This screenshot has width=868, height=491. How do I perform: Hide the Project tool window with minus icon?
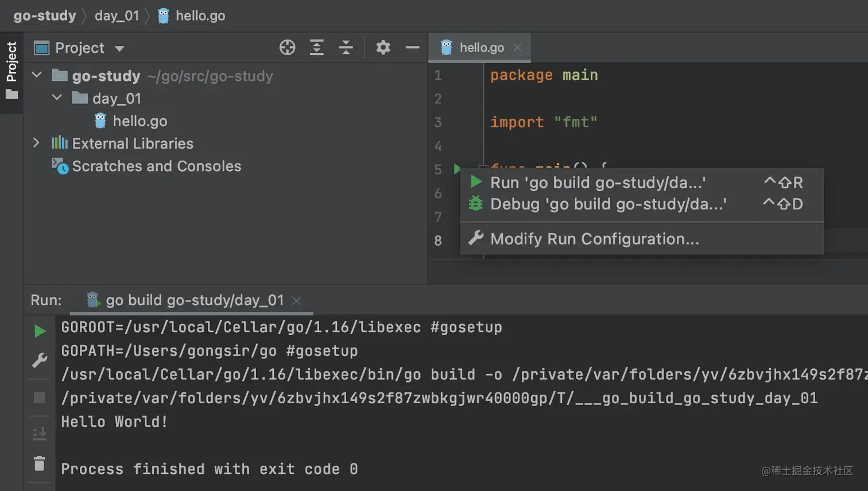coord(412,48)
